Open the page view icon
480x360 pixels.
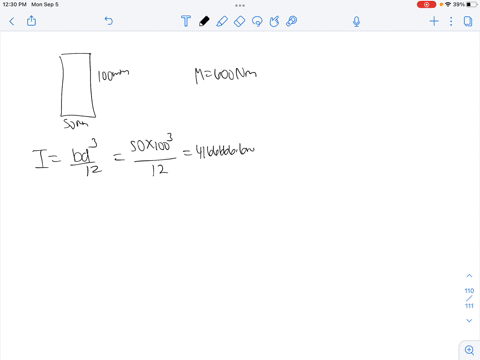468,22
